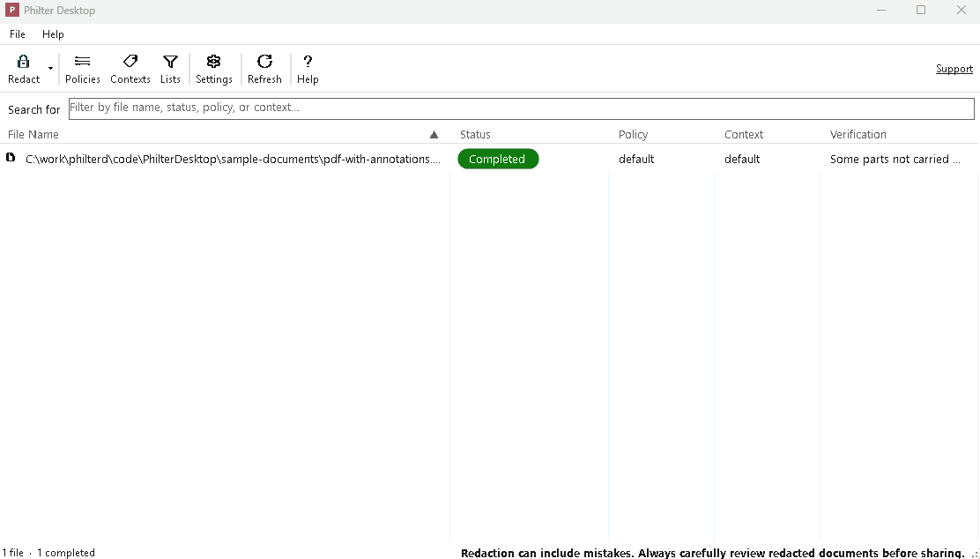The height and width of the screenshot is (559, 980).
Task: Minimize the Philter Desktop window
Action: tap(881, 10)
